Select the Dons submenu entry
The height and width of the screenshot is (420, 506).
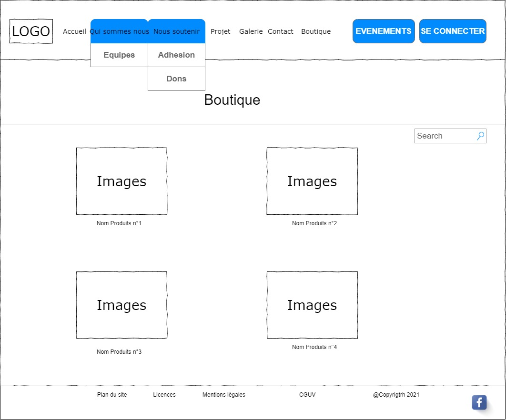pos(176,79)
